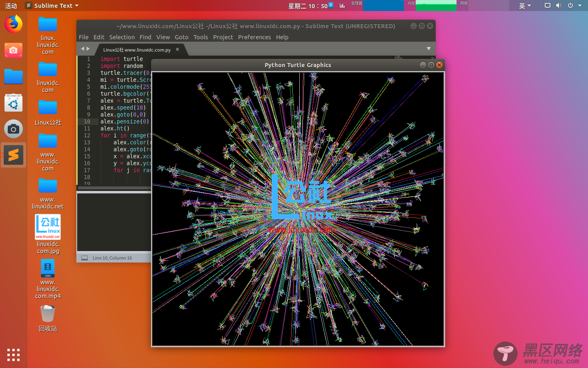Open the Preferences menu
588x368 pixels.
[x=254, y=37]
